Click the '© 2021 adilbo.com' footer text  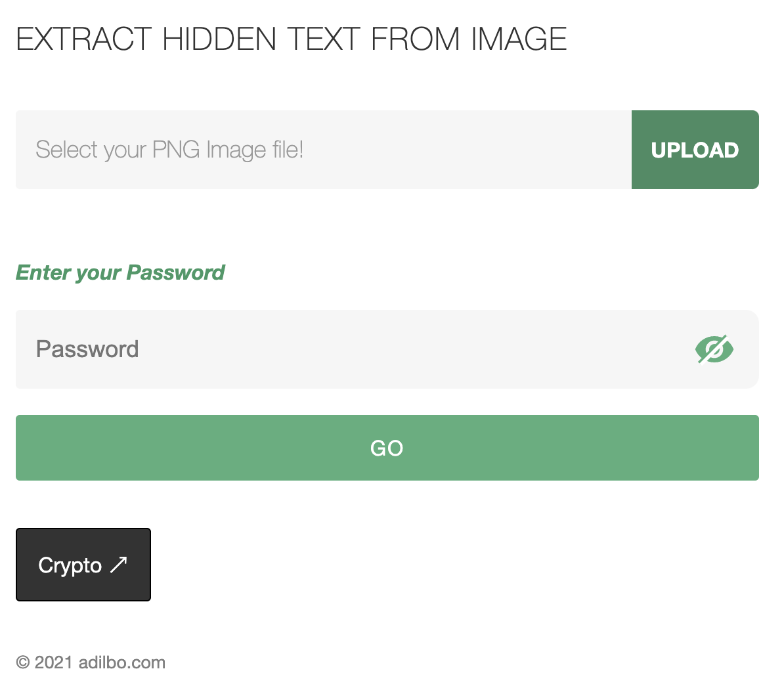pos(91,662)
